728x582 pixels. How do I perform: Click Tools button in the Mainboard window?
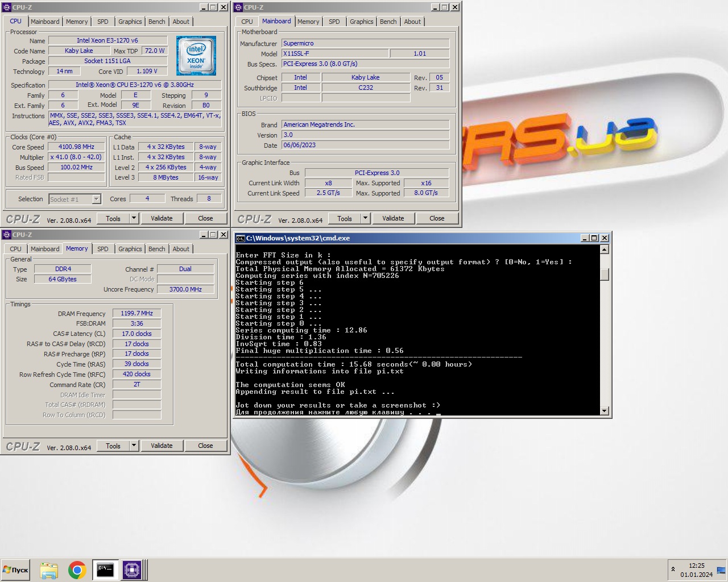pos(345,218)
